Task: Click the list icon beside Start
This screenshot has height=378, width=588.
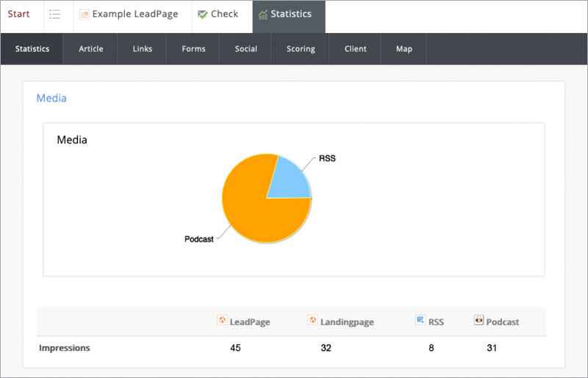Action: point(54,15)
